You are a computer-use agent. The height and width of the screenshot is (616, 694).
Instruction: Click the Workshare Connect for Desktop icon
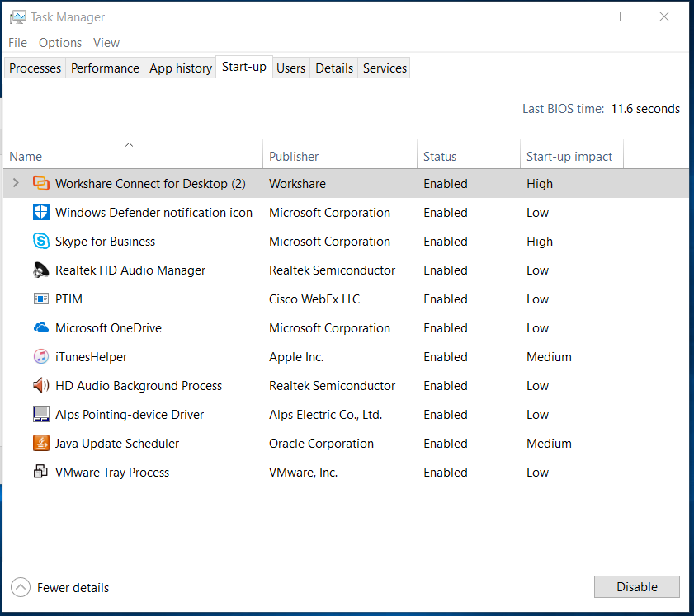pos(41,184)
